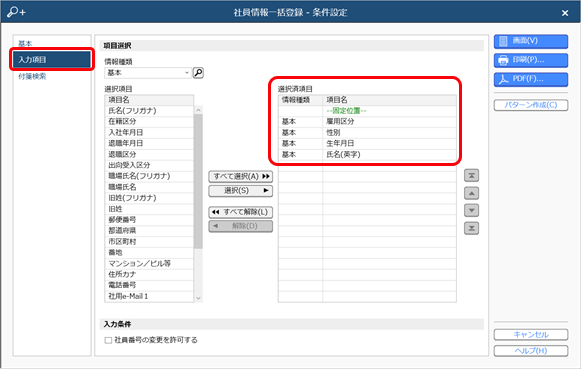Enable 社員番号の変更を許可する checkbox
581x369 pixels.
[x=108, y=340]
